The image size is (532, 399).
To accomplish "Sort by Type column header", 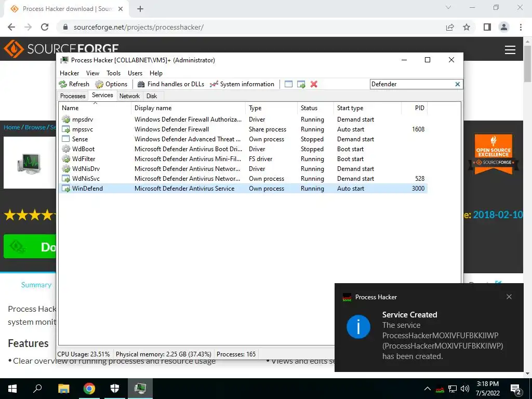I will point(271,108).
